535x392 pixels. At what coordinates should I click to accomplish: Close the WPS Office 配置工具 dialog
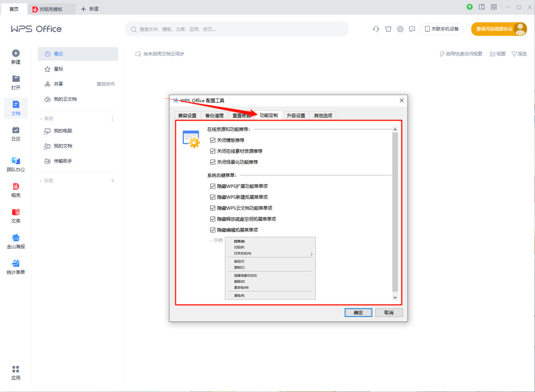click(402, 100)
